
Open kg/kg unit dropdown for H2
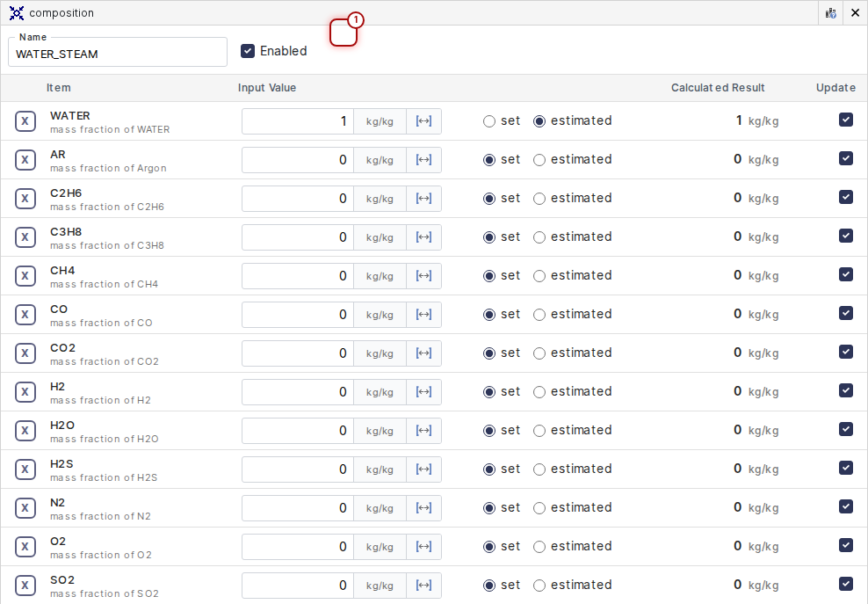click(x=380, y=392)
